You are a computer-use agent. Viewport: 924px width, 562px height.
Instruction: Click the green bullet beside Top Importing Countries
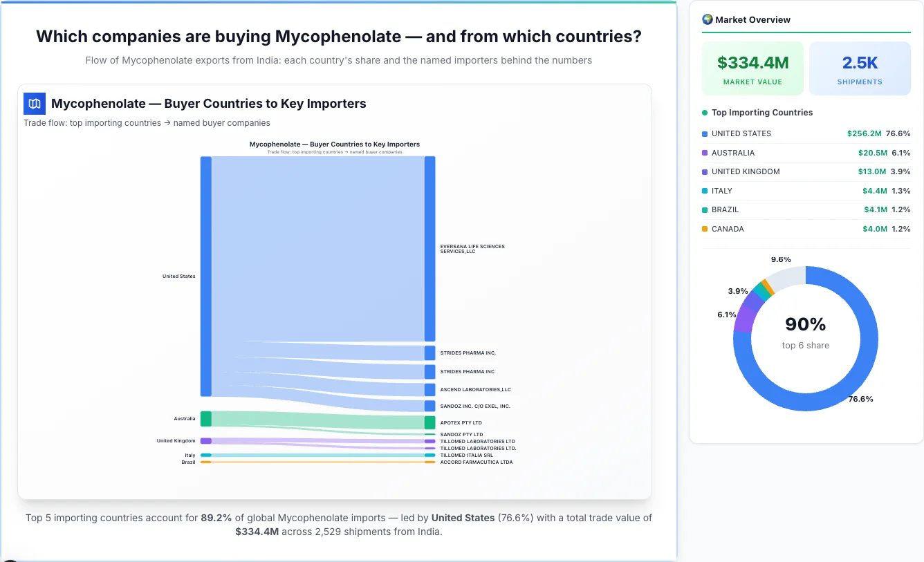point(704,112)
